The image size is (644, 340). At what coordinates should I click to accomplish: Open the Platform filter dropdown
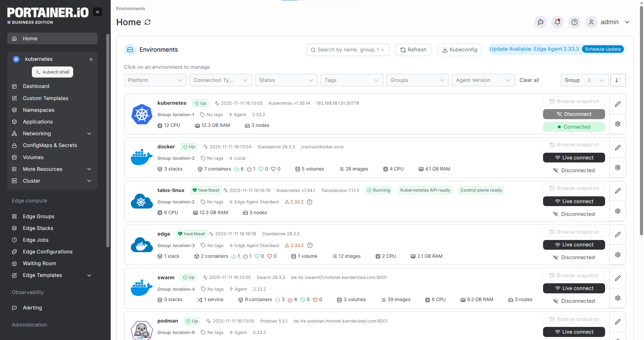[155, 80]
